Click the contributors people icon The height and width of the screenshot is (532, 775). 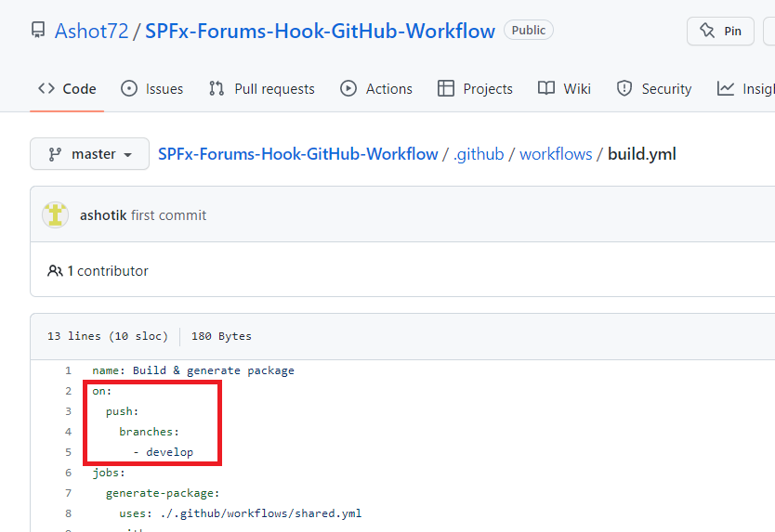[55, 271]
